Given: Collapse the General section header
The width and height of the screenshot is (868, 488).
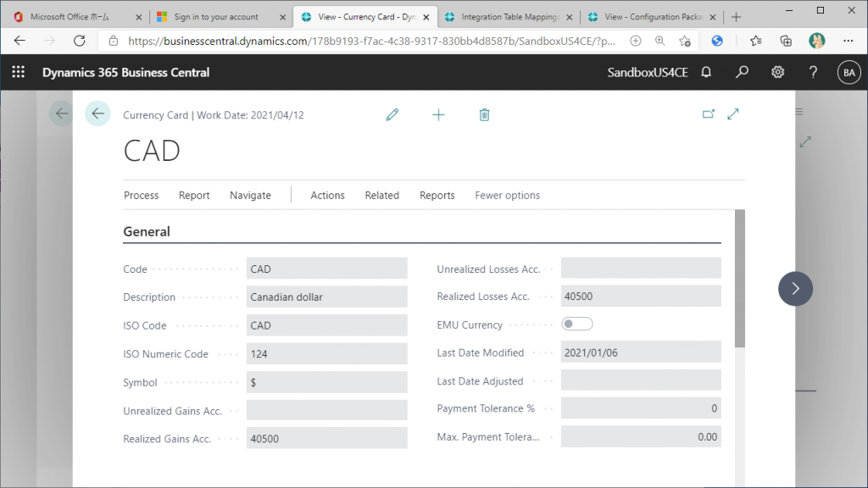Looking at the screenshot, I should coord(147,231).
